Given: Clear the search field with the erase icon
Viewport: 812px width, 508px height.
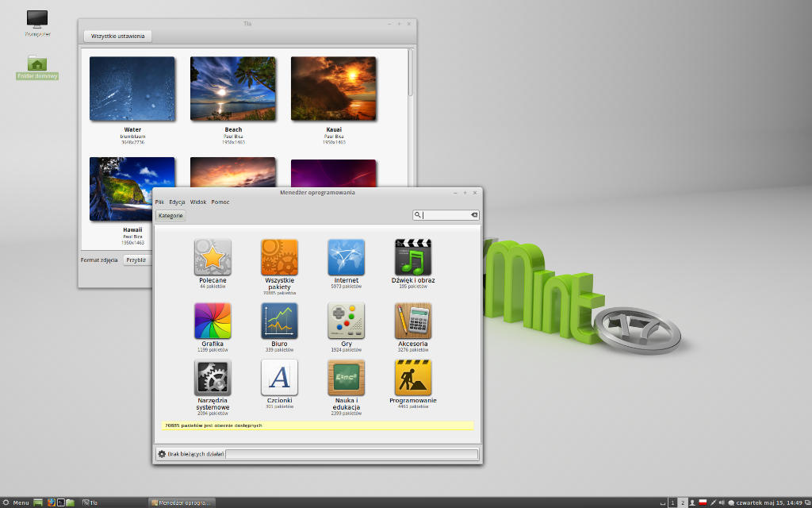Looking at the screenshot, I should pos(474,214).
